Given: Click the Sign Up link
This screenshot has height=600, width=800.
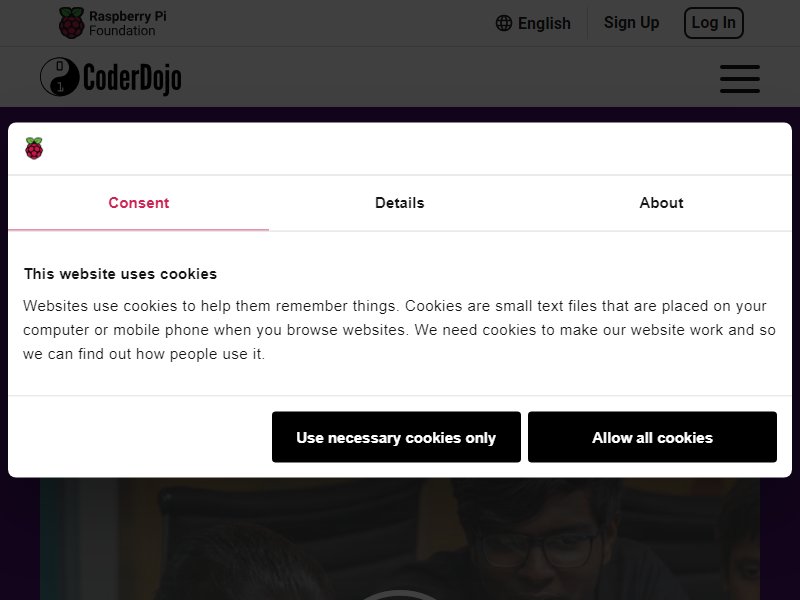Looking at the screenshot, I should click(632, 23).
